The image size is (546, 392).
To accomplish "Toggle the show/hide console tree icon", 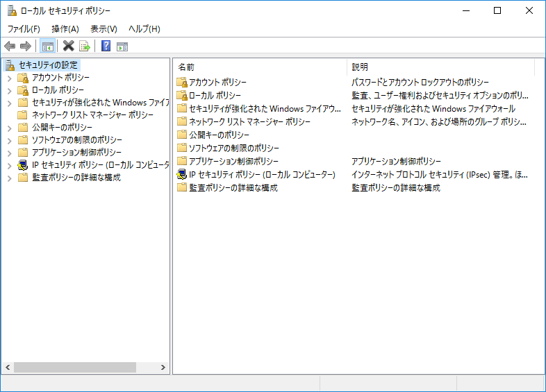I will 47,46.
